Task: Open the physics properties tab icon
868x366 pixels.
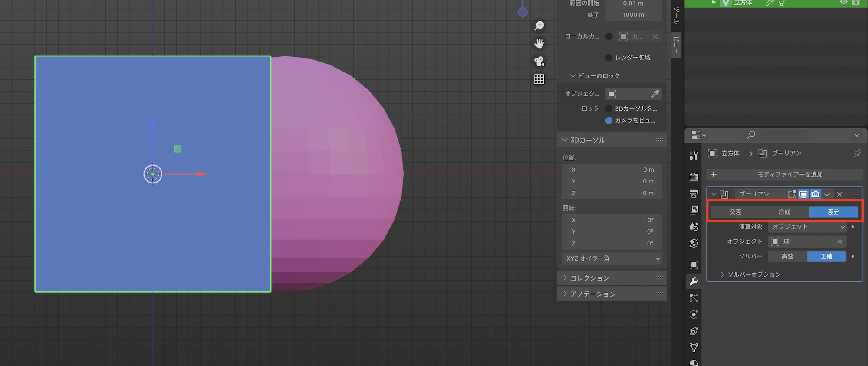Action: [x=694, y=314]
